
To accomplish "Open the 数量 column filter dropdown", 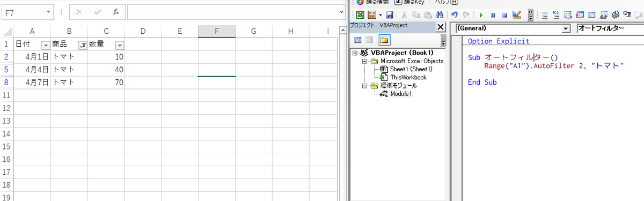I will point(120,45).
